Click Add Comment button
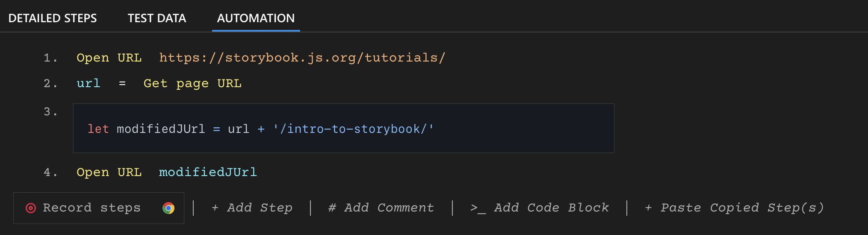 point(381,208)
